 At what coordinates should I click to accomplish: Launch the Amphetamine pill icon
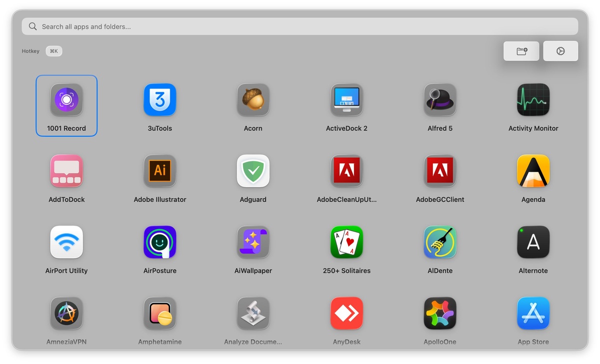coord(160,314)
